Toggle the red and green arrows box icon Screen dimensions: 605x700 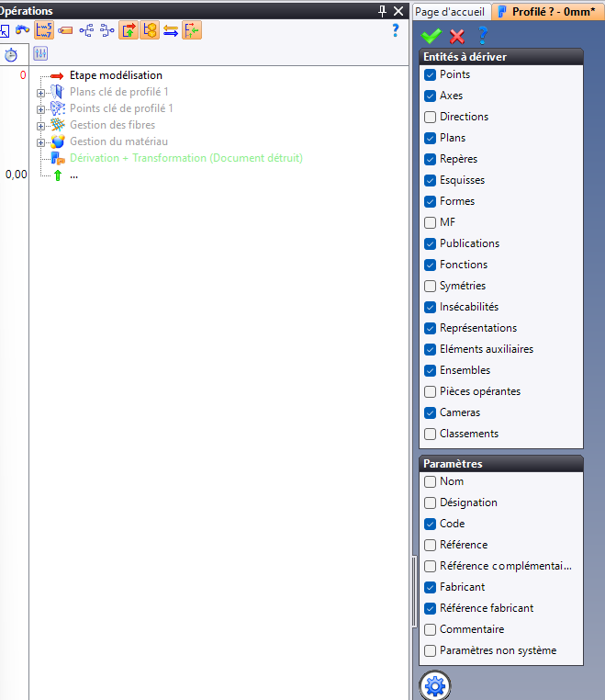[129, 30]
